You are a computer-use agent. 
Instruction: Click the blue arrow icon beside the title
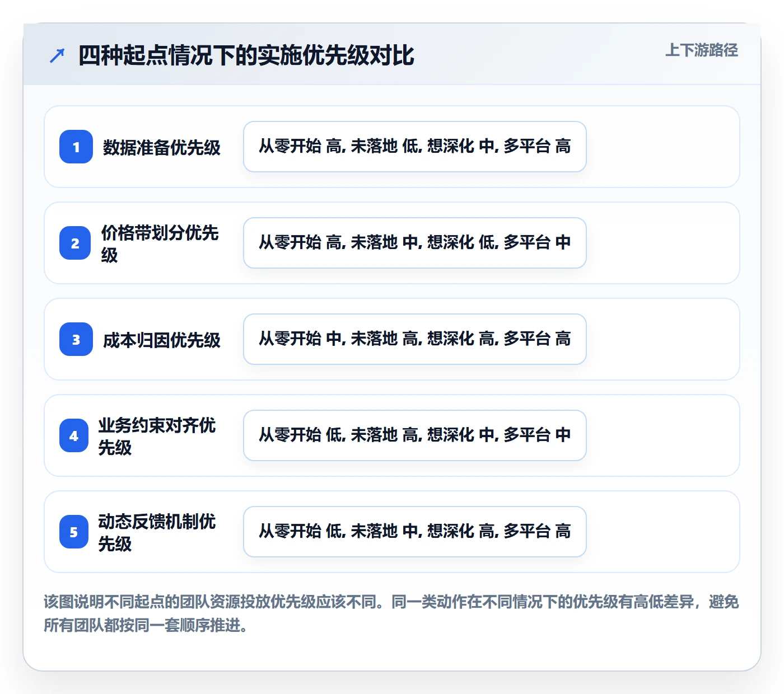click(57, 55)
